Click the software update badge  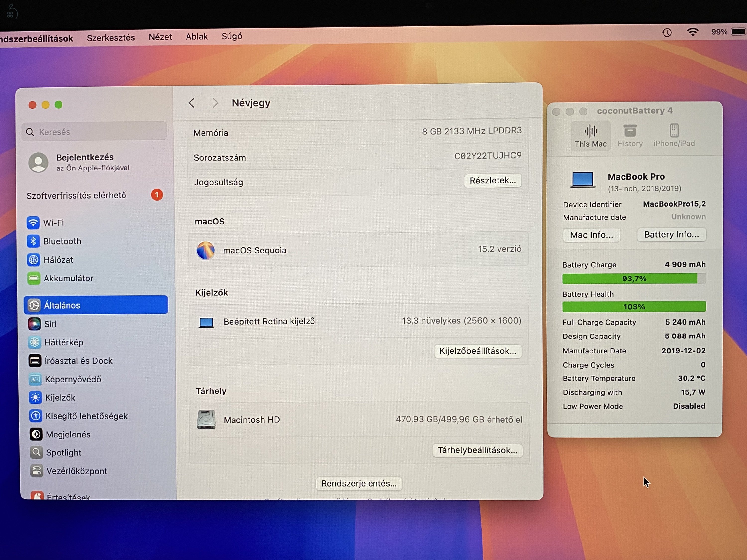[157, 195]
